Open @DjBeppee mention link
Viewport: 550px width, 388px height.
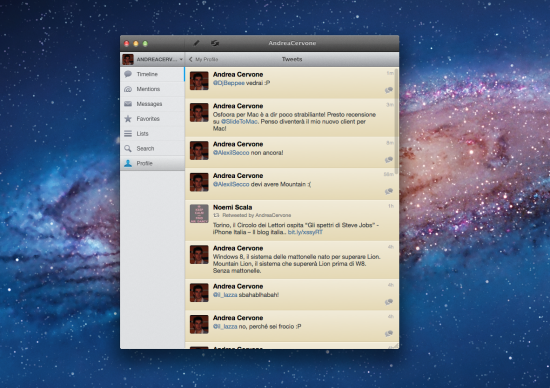pyautogui.click(x=229, y=83)
